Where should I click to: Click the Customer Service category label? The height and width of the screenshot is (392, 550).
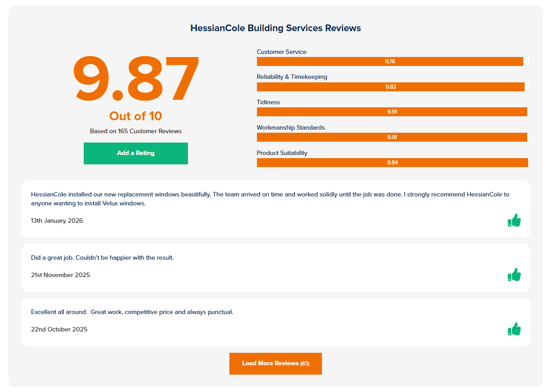tap(281, 52)
